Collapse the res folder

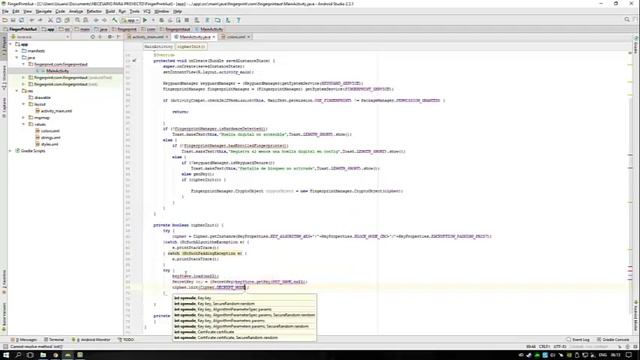[17, 91]
